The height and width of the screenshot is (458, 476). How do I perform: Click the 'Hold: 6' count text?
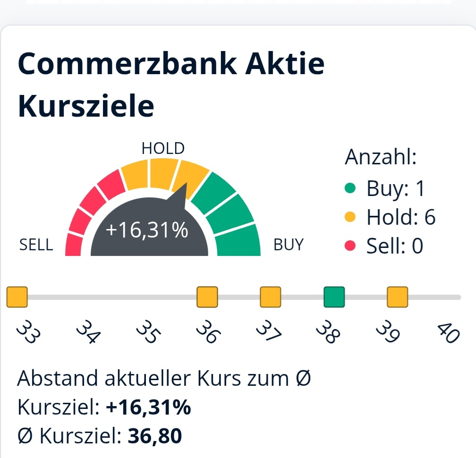(x=401, y=217)
